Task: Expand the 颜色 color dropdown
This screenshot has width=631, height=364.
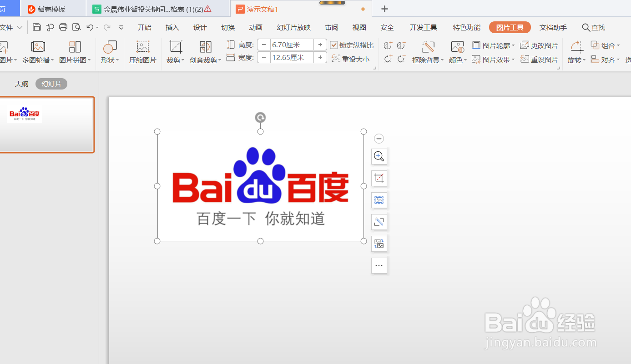Action: 457,59
